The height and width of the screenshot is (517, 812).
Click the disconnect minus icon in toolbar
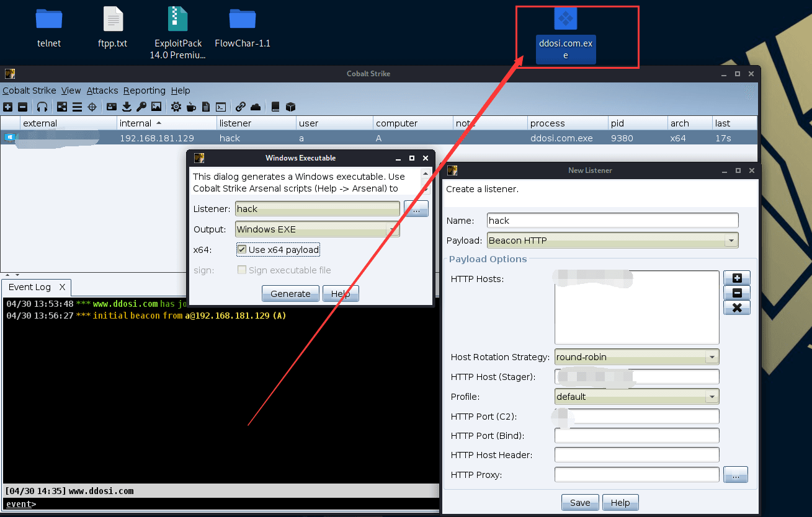coord(23,107)
